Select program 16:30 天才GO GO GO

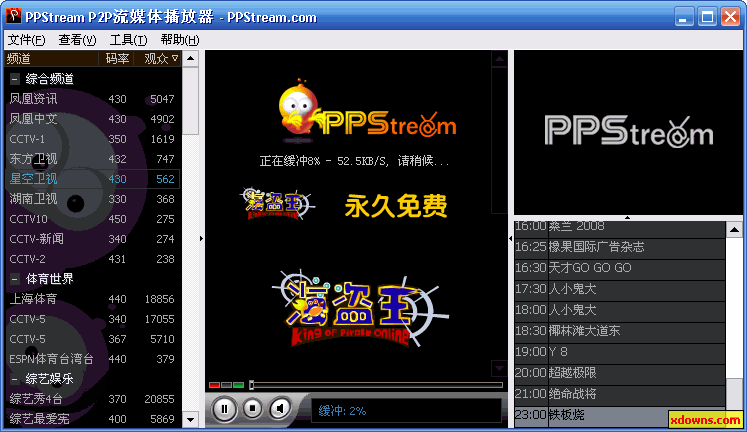pos(620,268)
